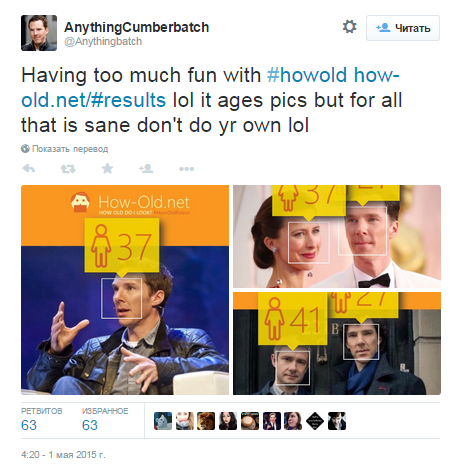Click the lion avatar among favoriters
The image size is (465, 476).
[206, 421]
